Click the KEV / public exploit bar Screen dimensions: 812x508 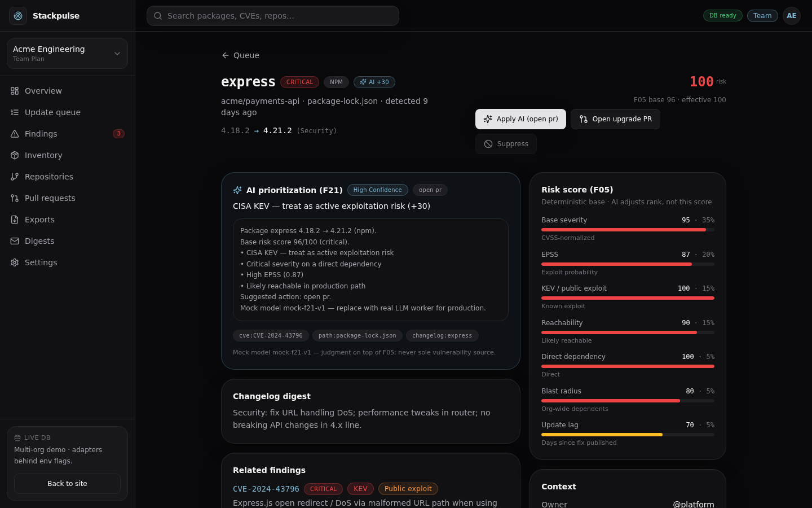628,298
